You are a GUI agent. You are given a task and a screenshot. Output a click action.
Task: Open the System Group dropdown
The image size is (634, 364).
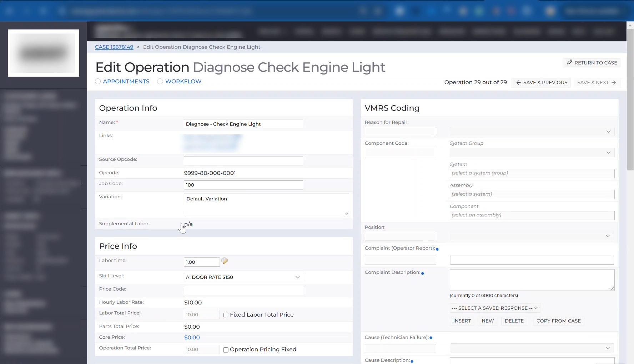pos(532,153)
